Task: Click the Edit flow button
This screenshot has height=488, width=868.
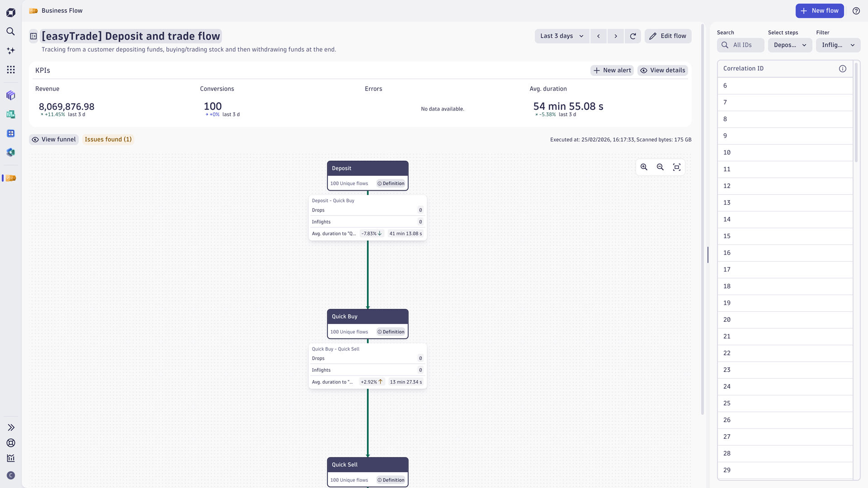Action: pos(668,36)
